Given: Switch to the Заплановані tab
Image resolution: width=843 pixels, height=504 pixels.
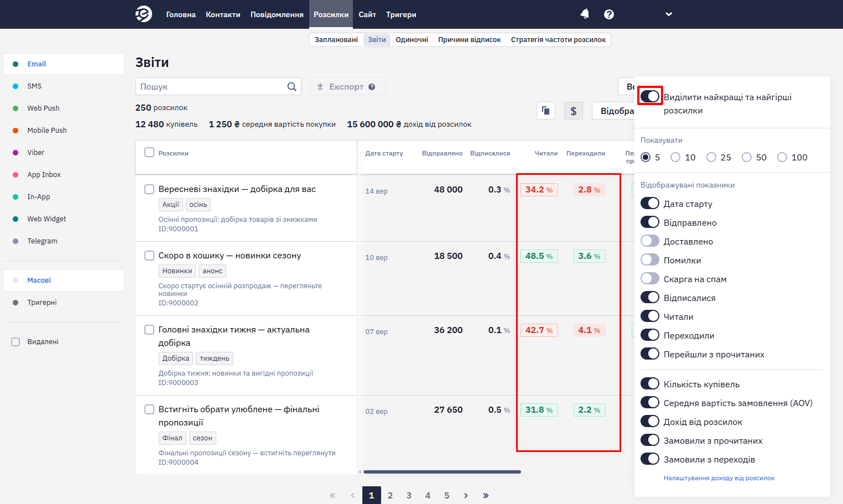Looking at the screenshot, I should pyautogui.click(x=336, y=40).
